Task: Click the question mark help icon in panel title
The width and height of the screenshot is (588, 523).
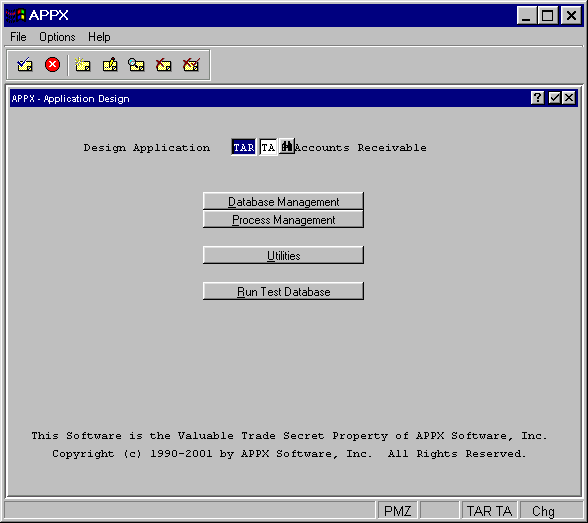Action: coord(537,98)
